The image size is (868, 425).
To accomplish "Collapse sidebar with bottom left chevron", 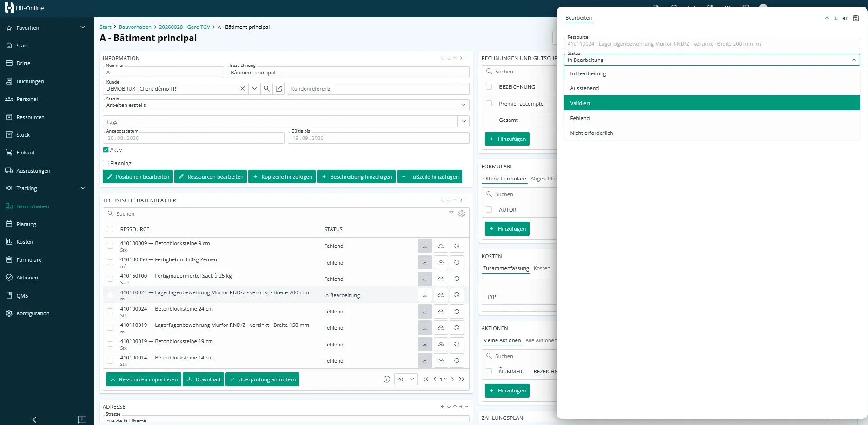I will [34, 419].
